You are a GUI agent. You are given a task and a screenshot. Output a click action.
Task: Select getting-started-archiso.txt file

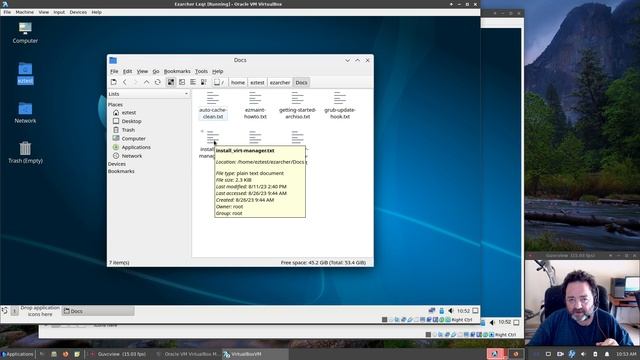point(298,106)
